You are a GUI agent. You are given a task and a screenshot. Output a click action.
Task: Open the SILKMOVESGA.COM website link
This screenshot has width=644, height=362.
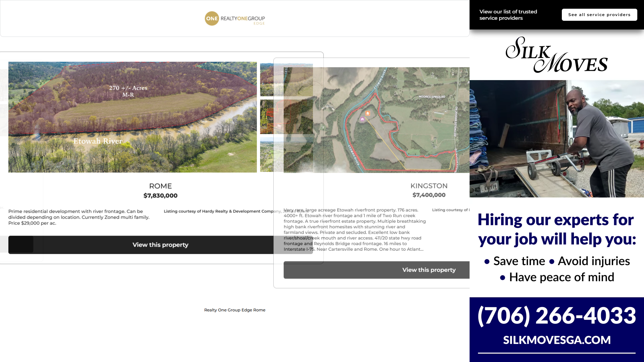coord(556,340)
